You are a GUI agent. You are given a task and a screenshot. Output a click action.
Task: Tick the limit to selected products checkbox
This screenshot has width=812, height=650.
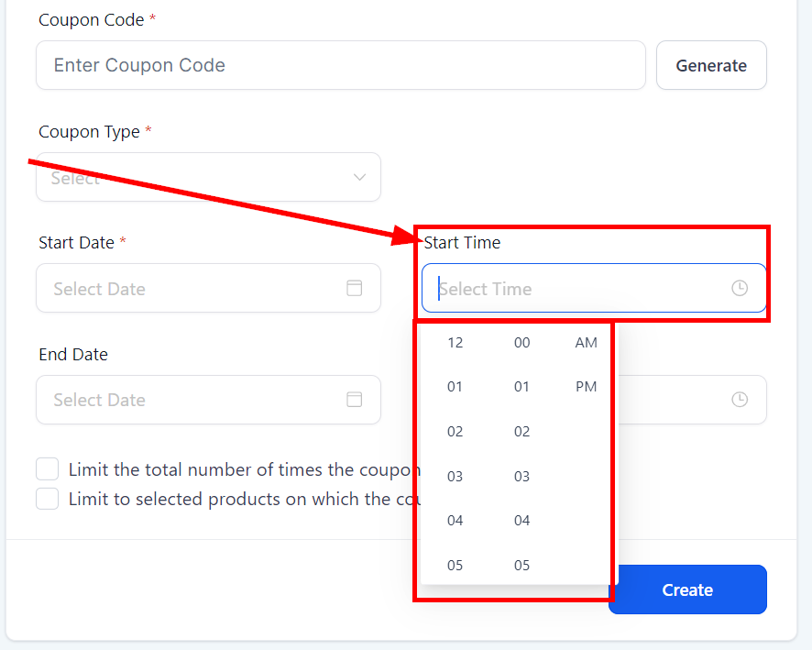coord(48,499)
